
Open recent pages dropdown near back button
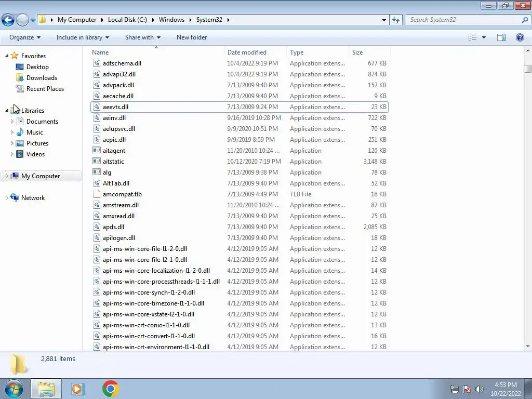[x=33, y=20]
